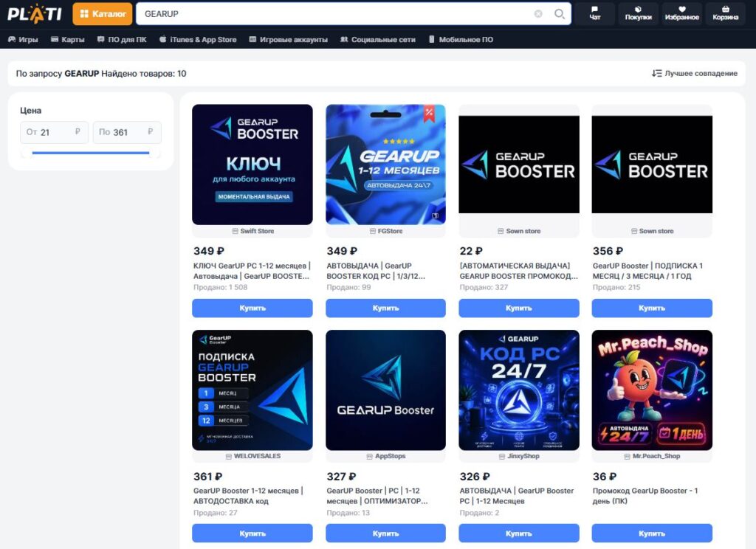
Task: Click the discount badge on FGStore image
Action: coord(429,114)
